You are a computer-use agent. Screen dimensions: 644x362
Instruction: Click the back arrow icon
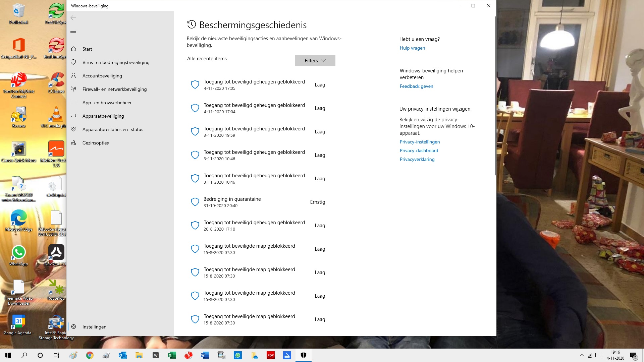73,18
